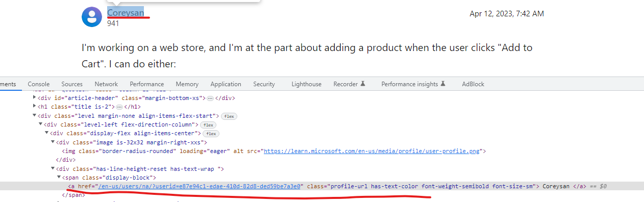Toggle flex badge on level-left div
Screen dimensions: 644x202
tap(208, 125)
